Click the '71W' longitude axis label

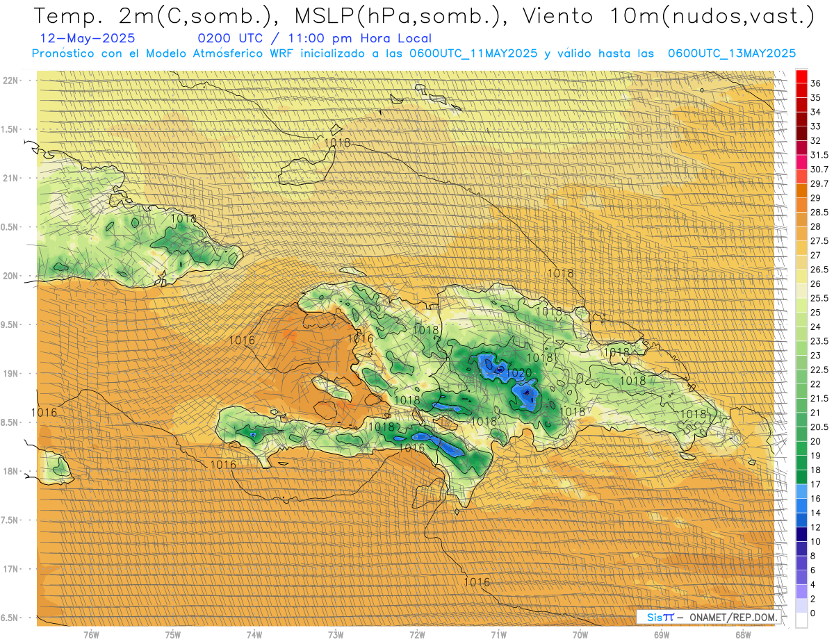click(x=498, y=634)
